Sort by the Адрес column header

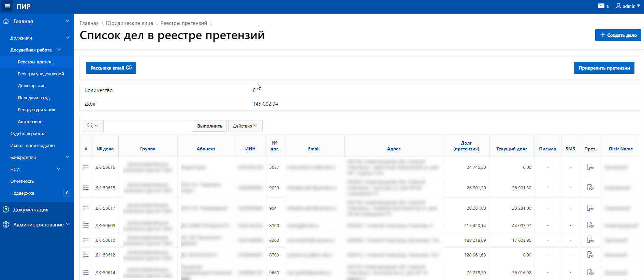coord(394,149)
